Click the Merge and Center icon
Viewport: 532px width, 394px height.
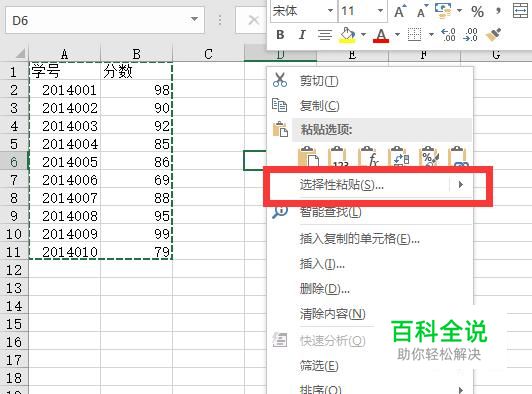coord(520,11)
